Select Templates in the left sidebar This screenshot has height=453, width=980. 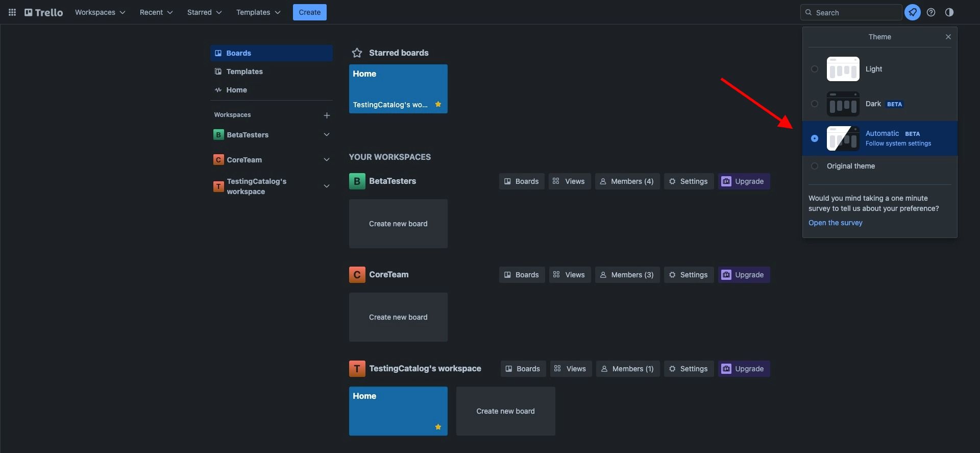tap(272, 71)
